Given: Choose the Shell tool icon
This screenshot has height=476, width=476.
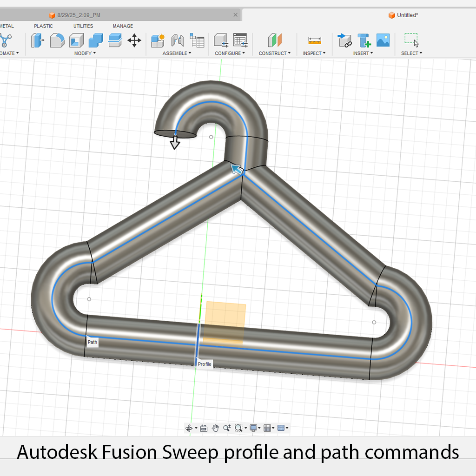Looking at the screenshot, I should [76, 40].
